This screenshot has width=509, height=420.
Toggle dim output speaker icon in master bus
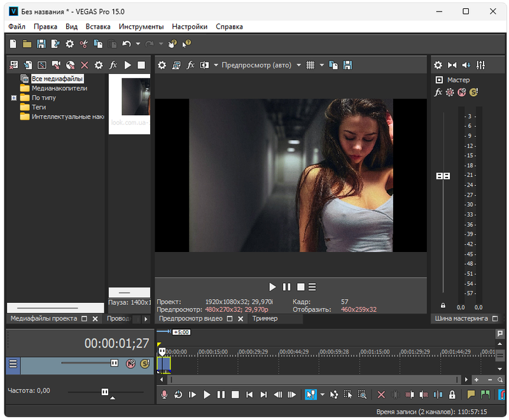(466, 66)
